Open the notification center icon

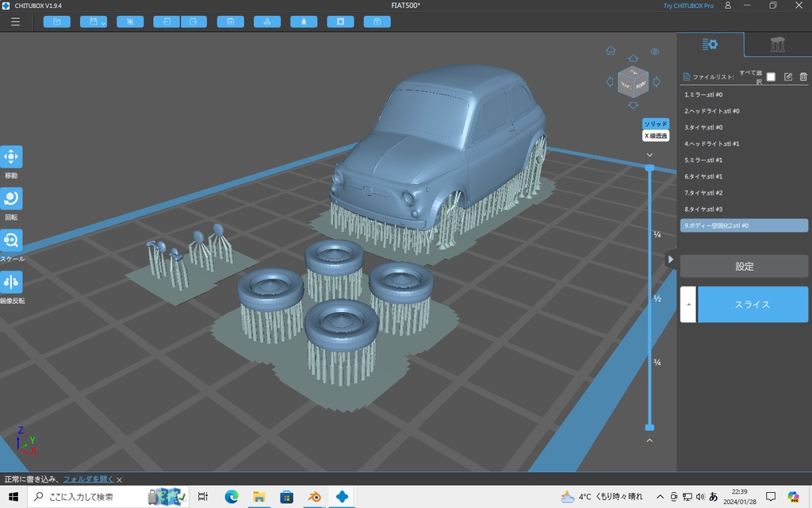[771, 497]
